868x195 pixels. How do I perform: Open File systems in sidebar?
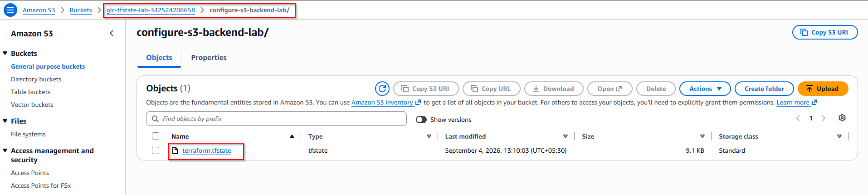tap(28, 134)
